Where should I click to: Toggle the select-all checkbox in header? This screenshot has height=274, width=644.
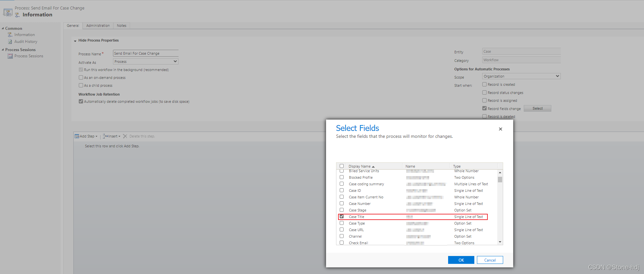pyautogui.click(x=342, y=166)
